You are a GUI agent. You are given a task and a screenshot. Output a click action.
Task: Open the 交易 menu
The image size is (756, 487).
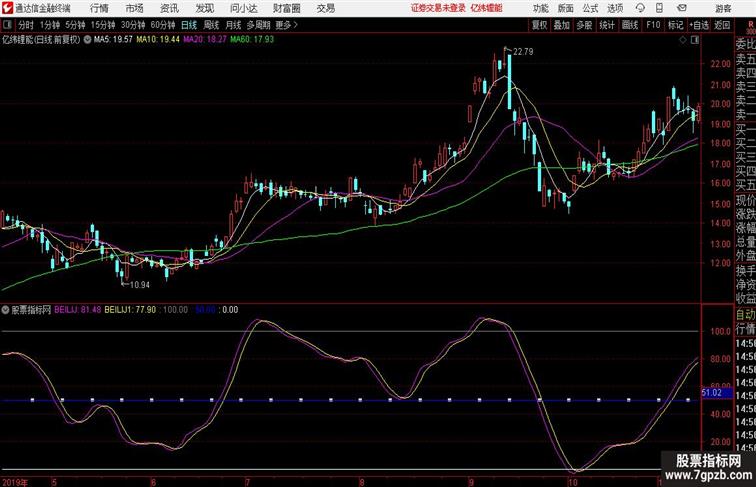pos(325,8)
